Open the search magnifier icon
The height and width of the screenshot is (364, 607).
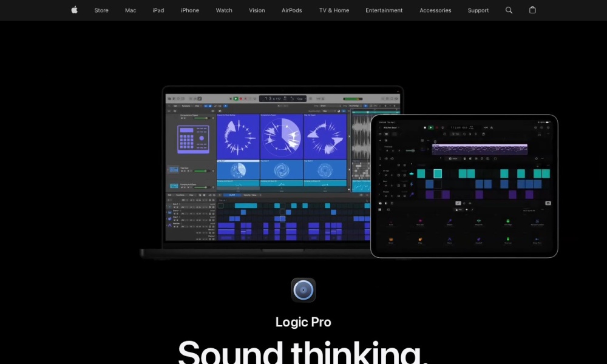[x=509, y=10]
